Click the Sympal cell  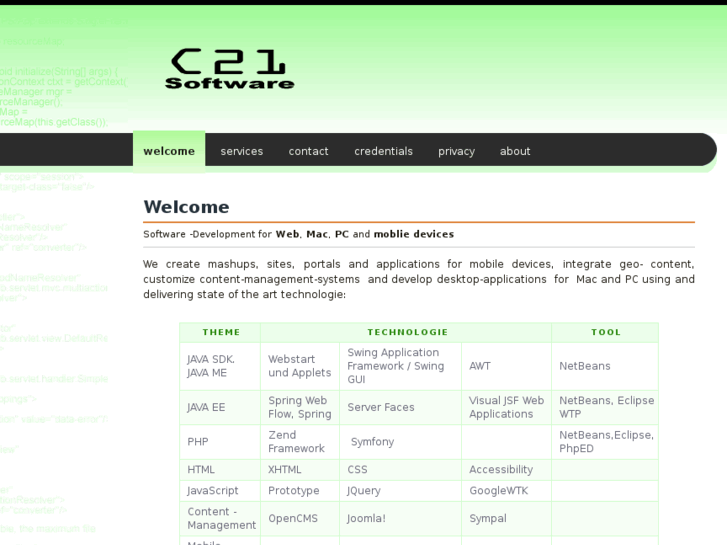coord(506,519)
